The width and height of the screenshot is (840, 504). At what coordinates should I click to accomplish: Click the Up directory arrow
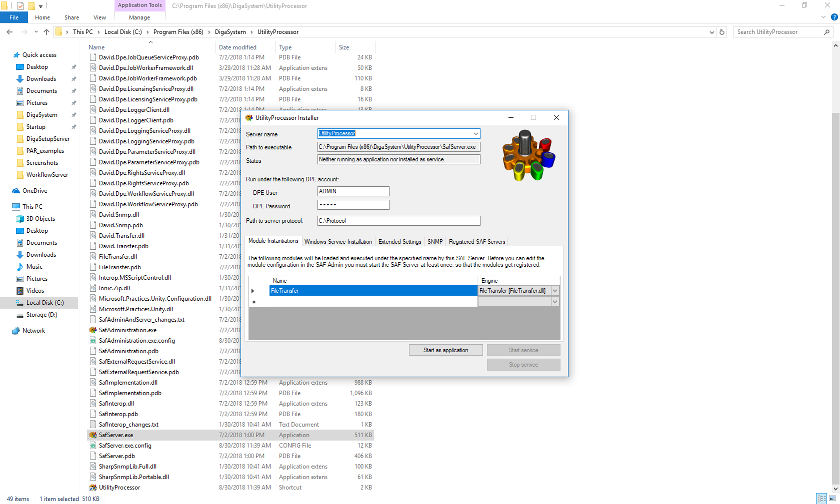point(46,32)
